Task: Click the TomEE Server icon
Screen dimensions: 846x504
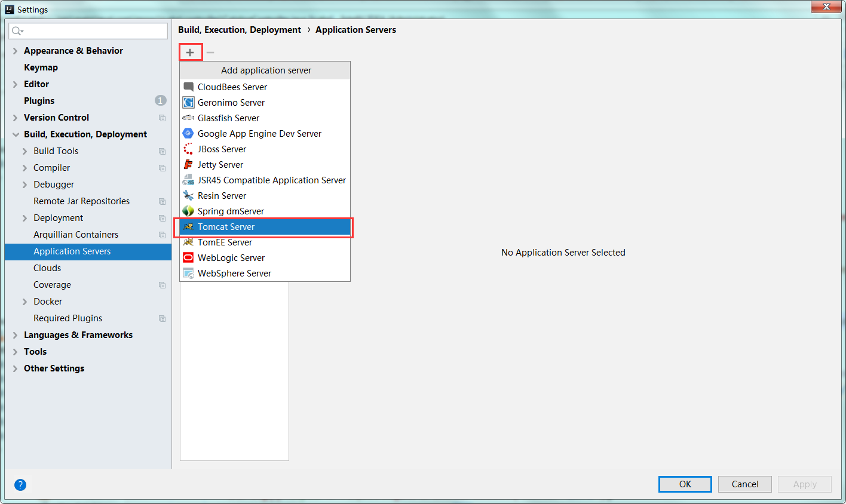Action: (x=188, y=242)
